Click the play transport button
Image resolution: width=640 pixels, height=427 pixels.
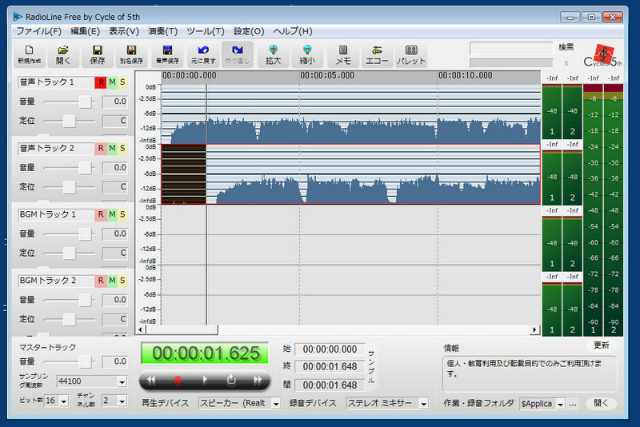204,380
